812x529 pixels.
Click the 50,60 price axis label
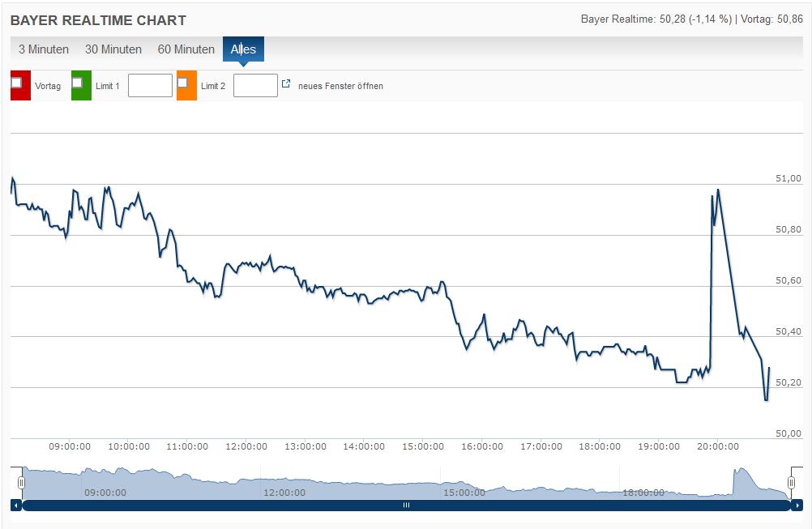pos(788,280)
